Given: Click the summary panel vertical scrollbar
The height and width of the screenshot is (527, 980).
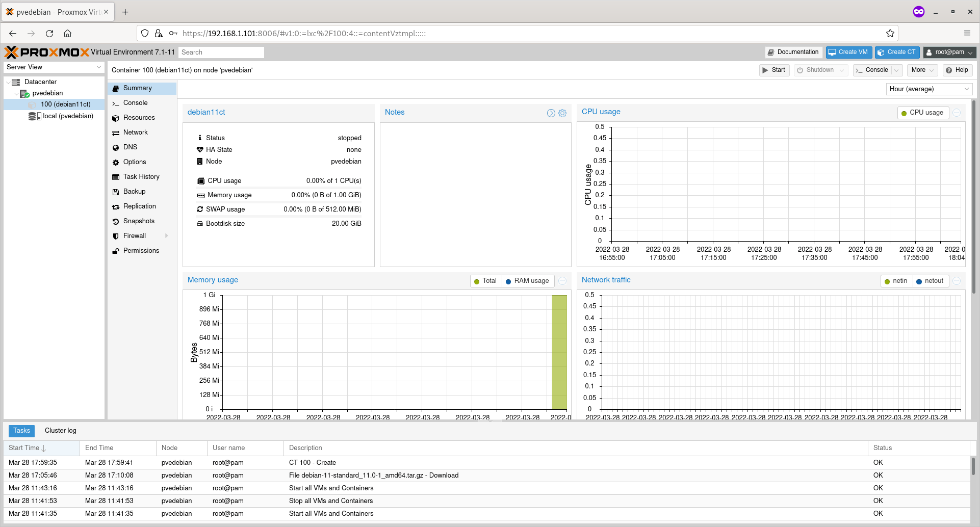Looking at the screenshot, I should 974,197.
